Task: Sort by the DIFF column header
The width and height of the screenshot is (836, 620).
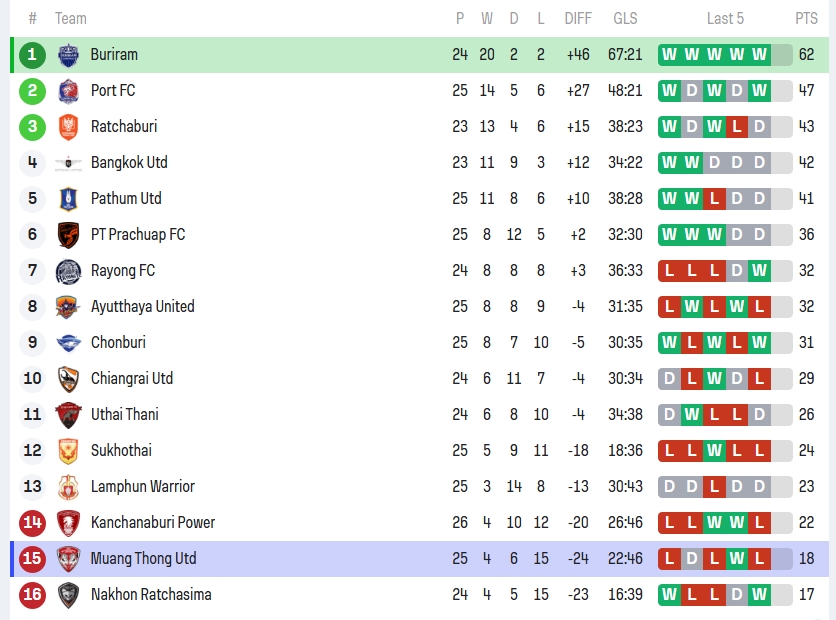Action: pyautogui.click(x=578, y=18)
